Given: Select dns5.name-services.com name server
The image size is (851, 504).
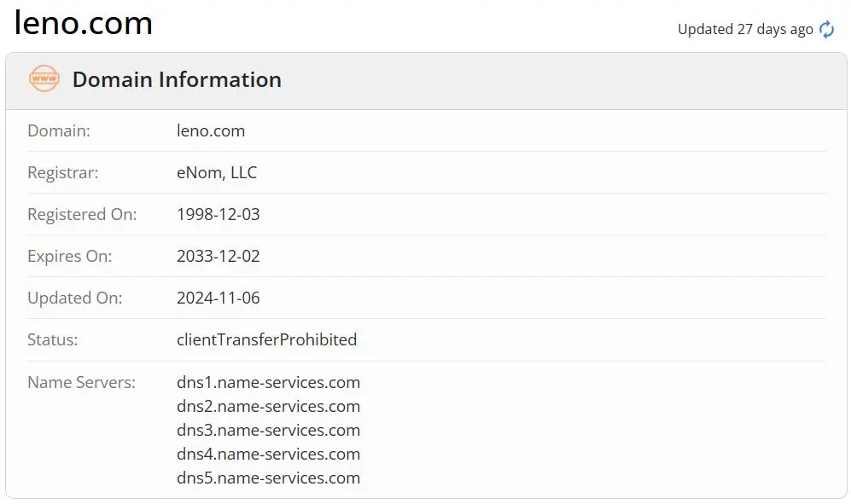Looking at the screenshot, I should [x=268, y=478].
